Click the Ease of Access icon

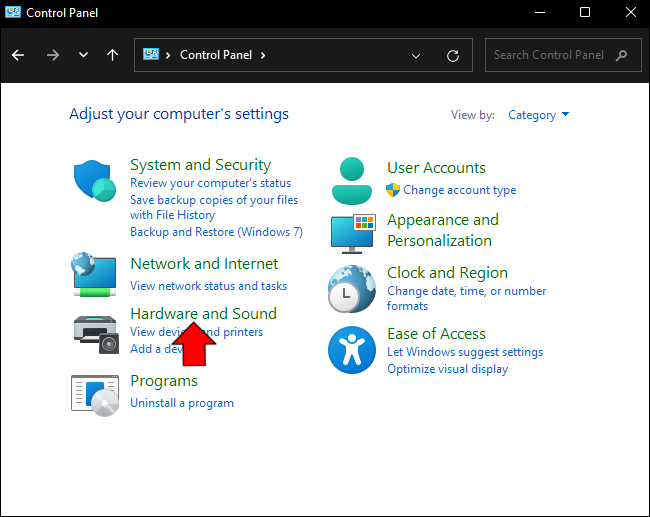coord(352,350)
